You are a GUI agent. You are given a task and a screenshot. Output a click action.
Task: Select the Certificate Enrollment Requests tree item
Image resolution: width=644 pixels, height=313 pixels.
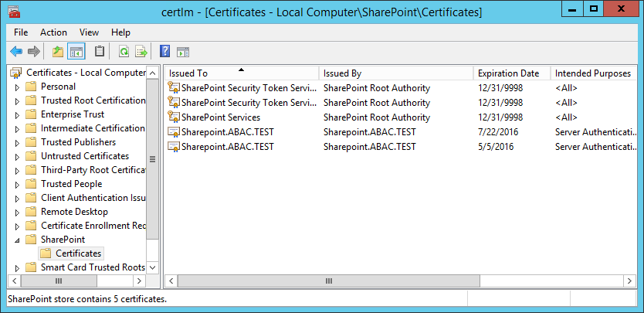click(x=93, y=226)
